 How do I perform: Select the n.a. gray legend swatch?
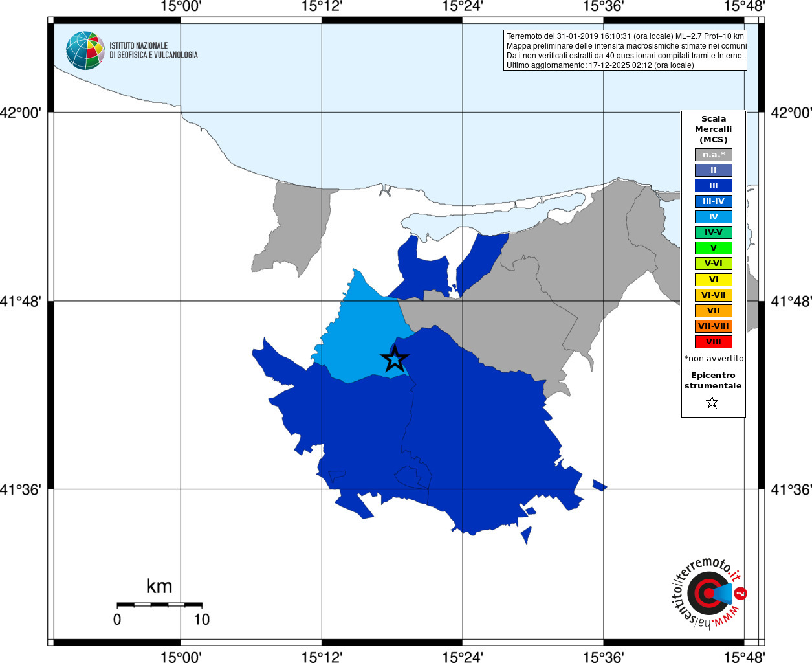point(714,155)
